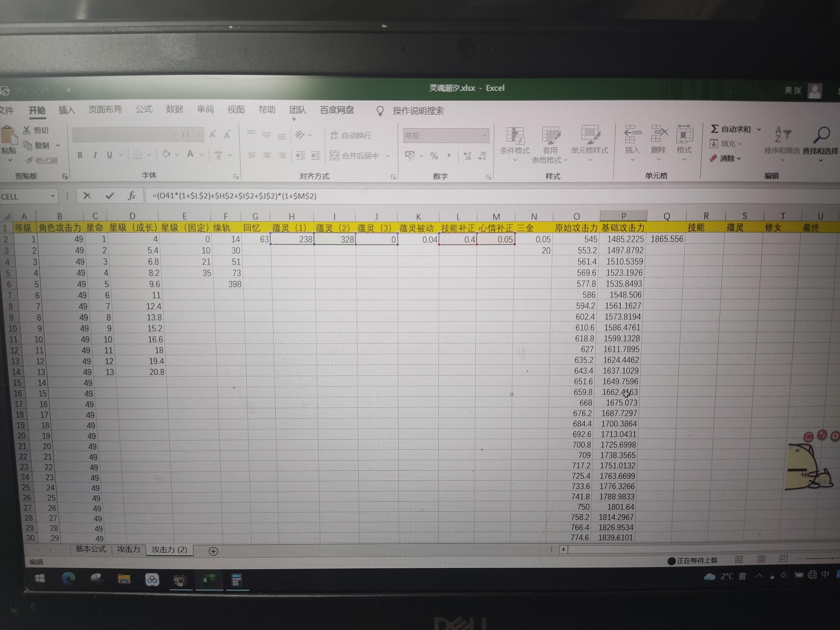
Task: Click the font color A icon
Action: 190,154
